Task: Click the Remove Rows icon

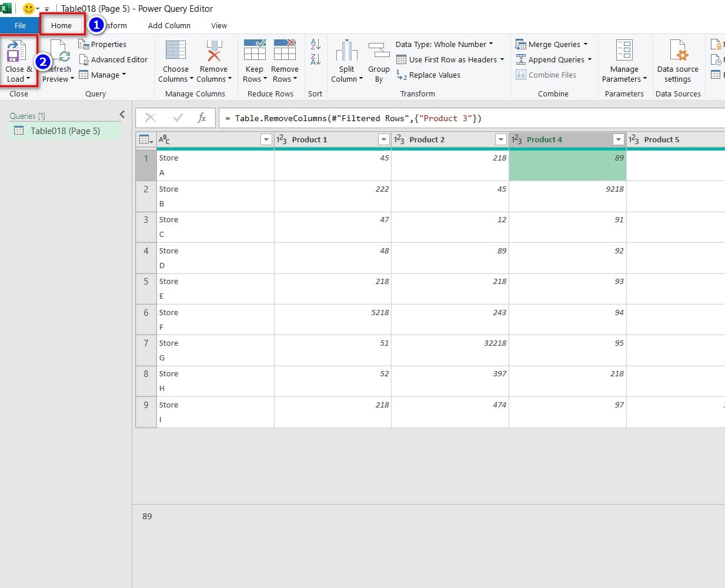Action: pyautogui.click(x=285, y=50)
